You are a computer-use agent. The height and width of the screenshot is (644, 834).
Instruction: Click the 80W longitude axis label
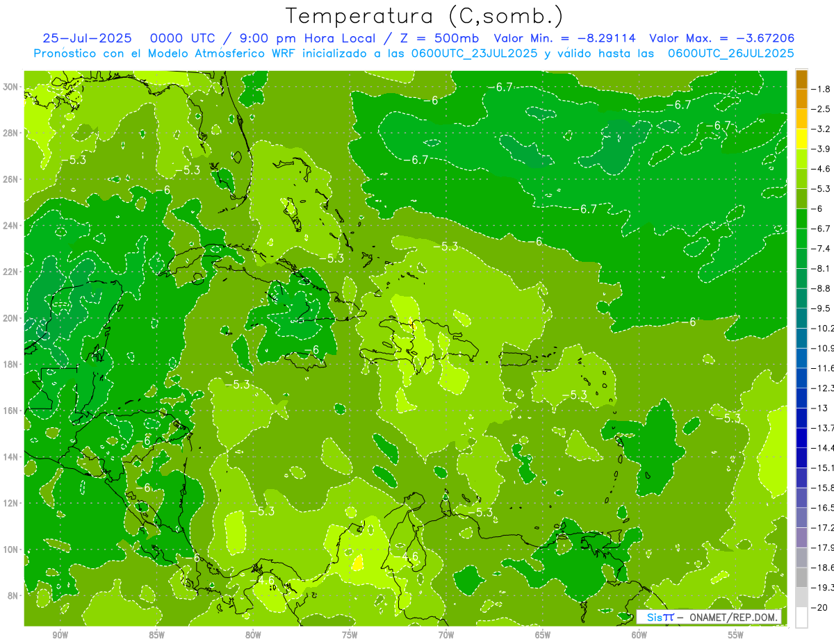[253, 635]
